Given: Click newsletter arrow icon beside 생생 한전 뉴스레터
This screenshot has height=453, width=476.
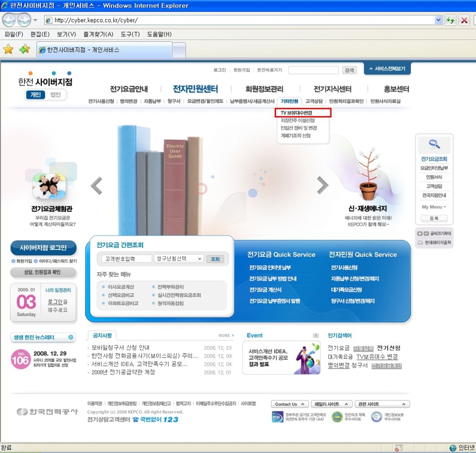Looking at the screenshot, I should click(71, 337).
